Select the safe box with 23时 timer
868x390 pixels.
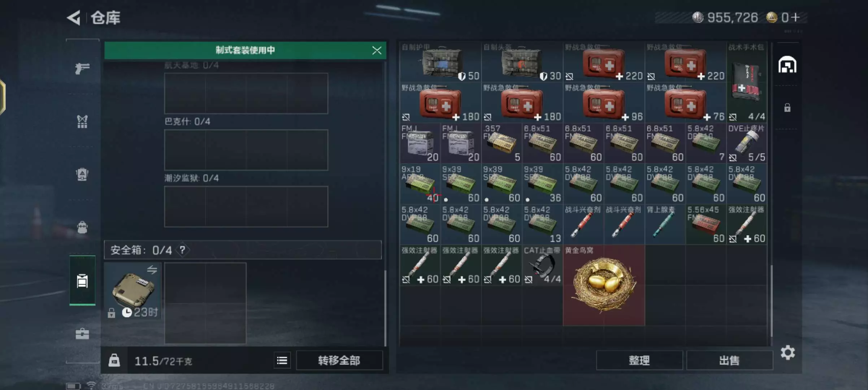click(133, 291)
